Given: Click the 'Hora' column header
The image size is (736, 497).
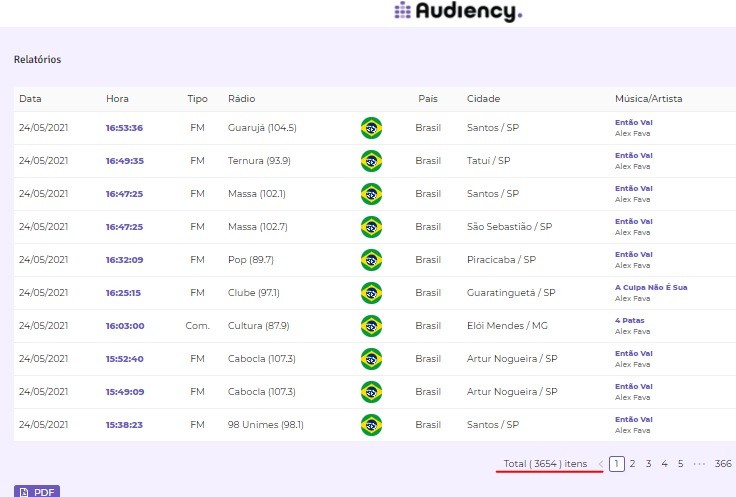Looking at the screenshot, I should (117, 99).
